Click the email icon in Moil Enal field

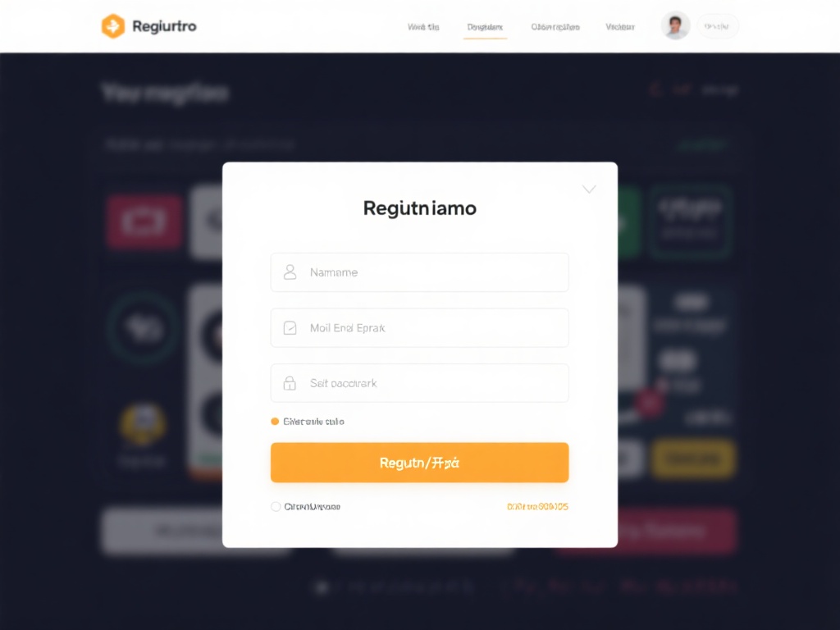point(290,328)
